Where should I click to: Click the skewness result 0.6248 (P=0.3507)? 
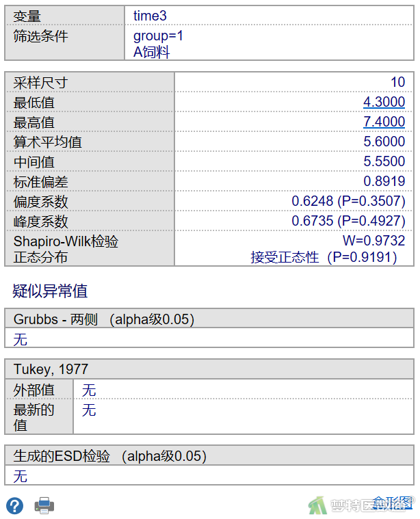348,202
